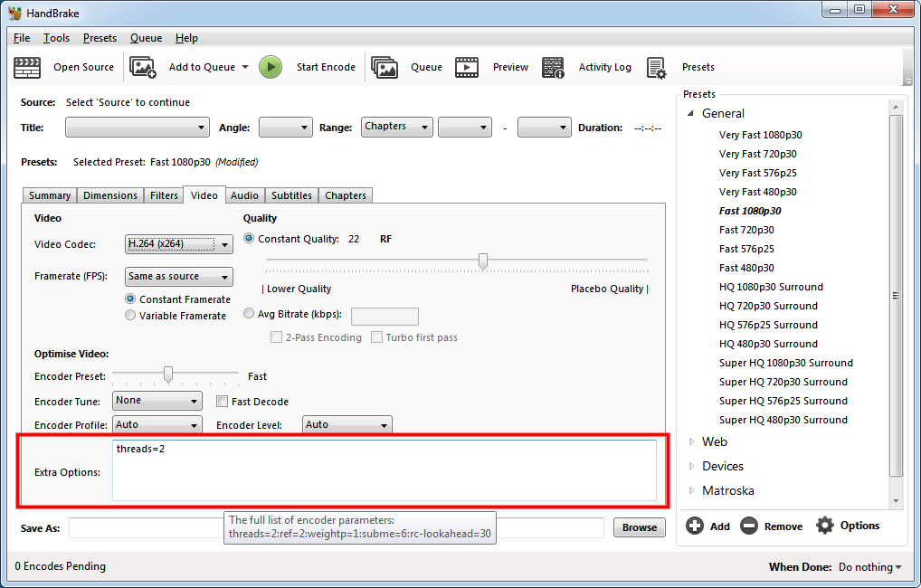The height and width of the screenshot is (588, 921).
Task: Open the Angle dropdown
Action: 286,128
